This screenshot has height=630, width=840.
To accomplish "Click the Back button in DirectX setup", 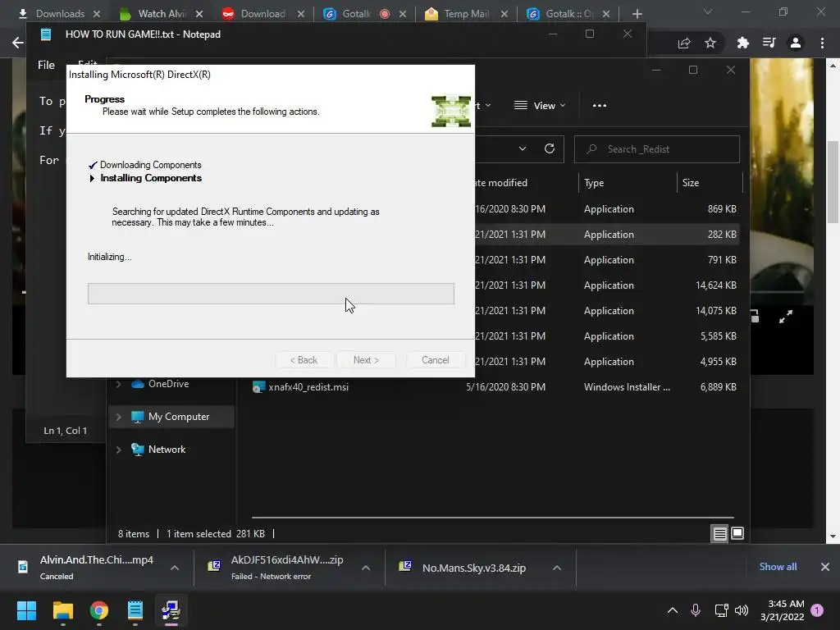I will [304, 360].
